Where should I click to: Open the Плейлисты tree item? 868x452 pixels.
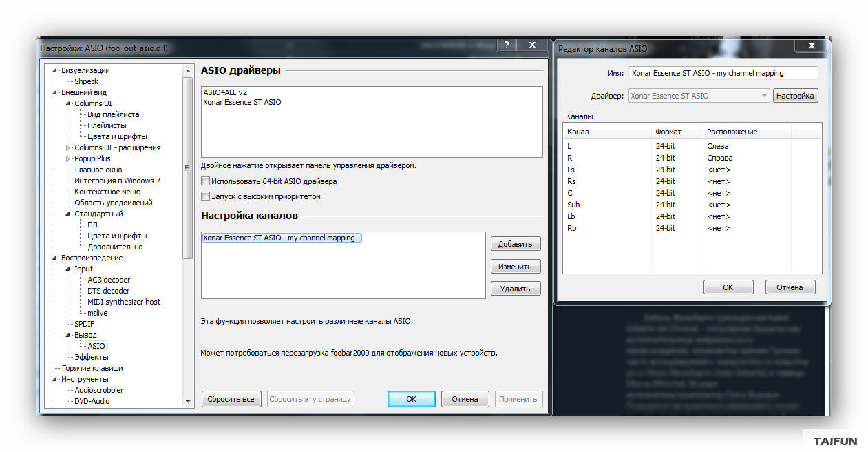pyautogui.click(x=107, y=125)
